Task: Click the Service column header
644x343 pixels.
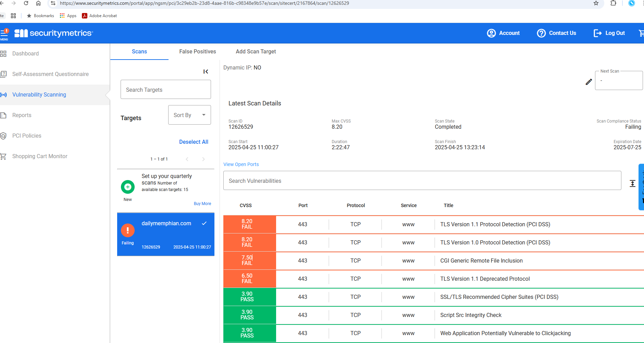Action: click(409, 206)
